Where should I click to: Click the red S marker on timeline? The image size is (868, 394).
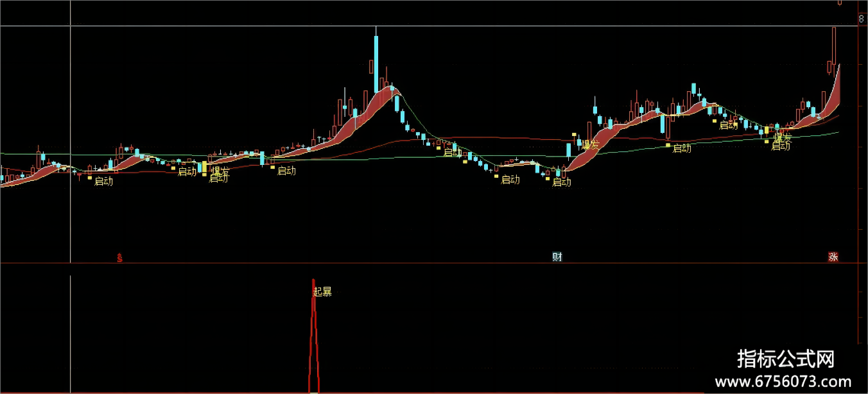pos(119,258)
